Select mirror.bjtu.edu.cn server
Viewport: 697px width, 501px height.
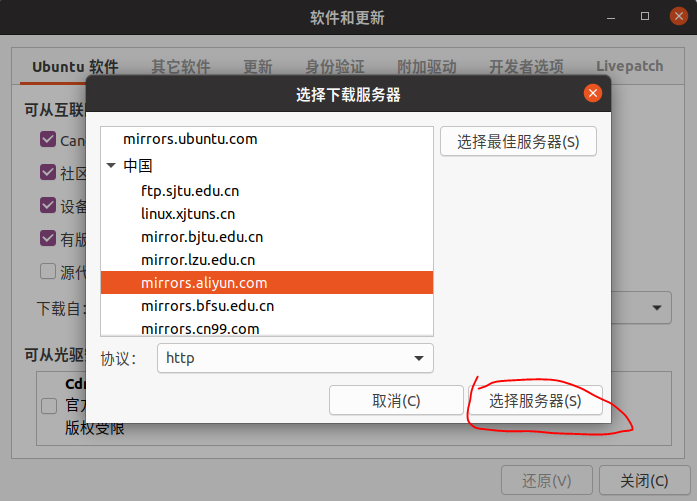(267, 237)
